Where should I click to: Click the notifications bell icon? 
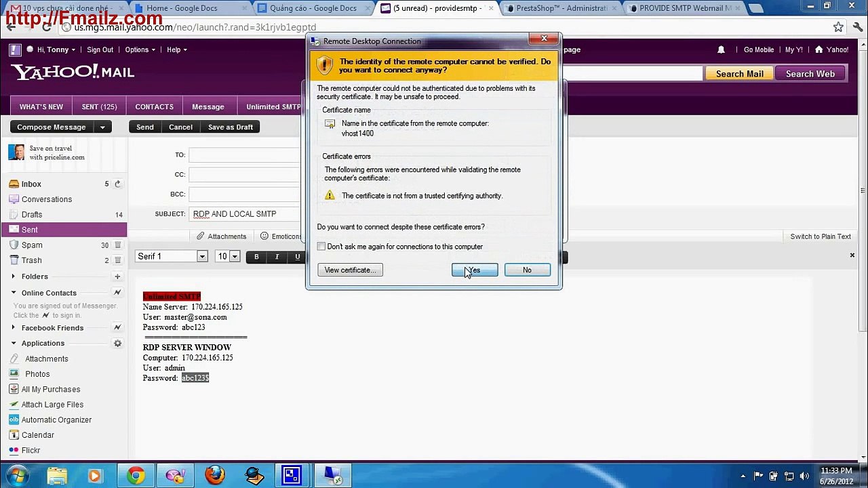coord(721,49)
